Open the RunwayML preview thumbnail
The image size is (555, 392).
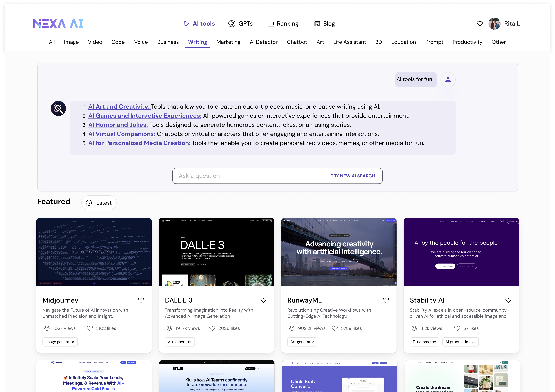[339, 252]
